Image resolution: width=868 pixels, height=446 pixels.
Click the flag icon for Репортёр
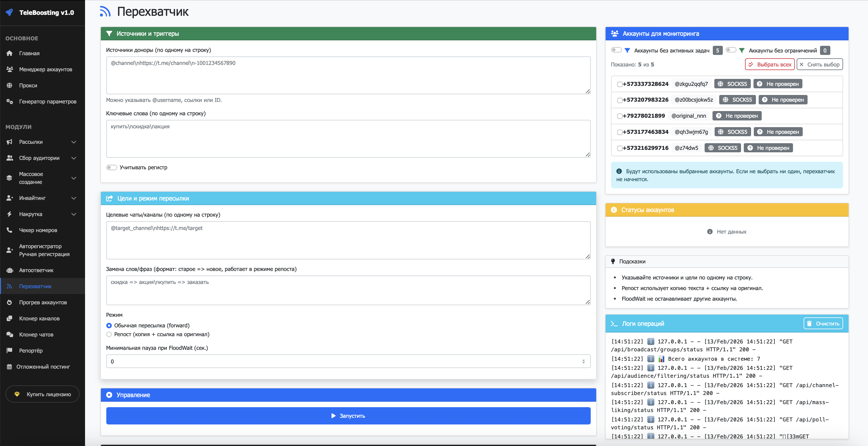click(9, 350)
